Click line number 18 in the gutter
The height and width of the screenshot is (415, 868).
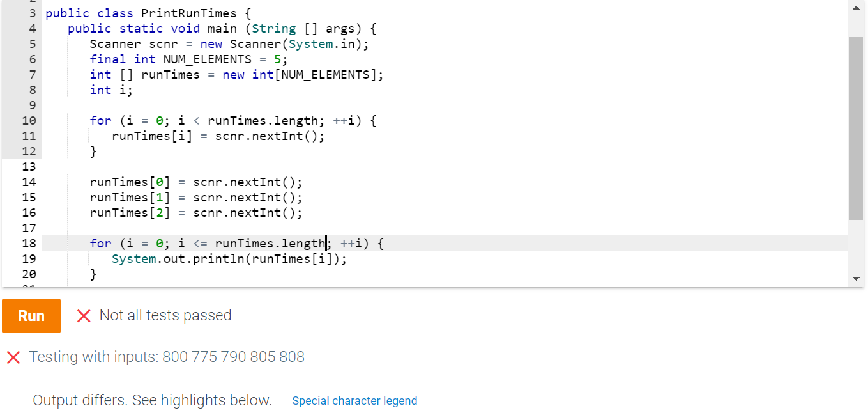pyautogui.click(x=29, y=243)
